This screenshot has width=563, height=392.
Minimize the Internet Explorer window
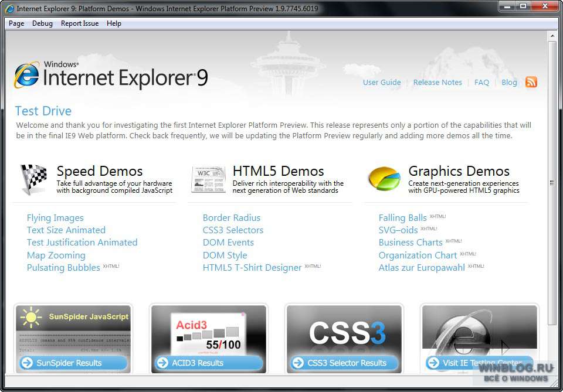tap(507, 6)
